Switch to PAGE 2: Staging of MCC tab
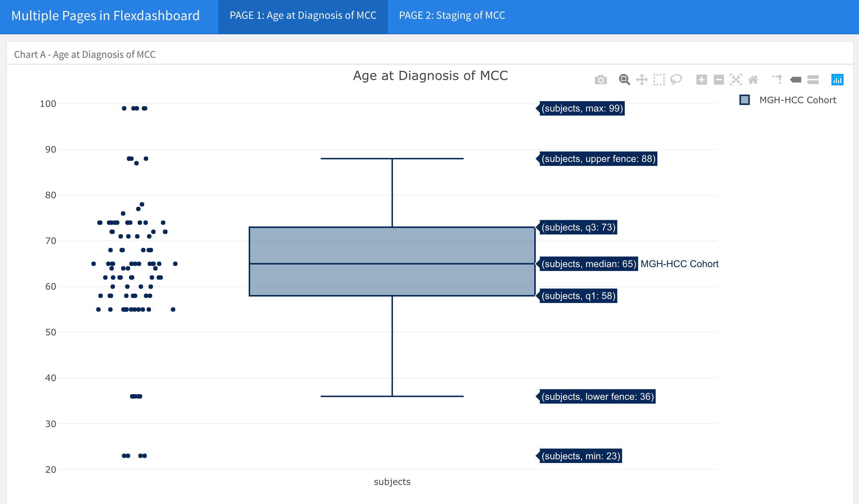The width and height of the screenshot is (859, 504). point(452,15)
